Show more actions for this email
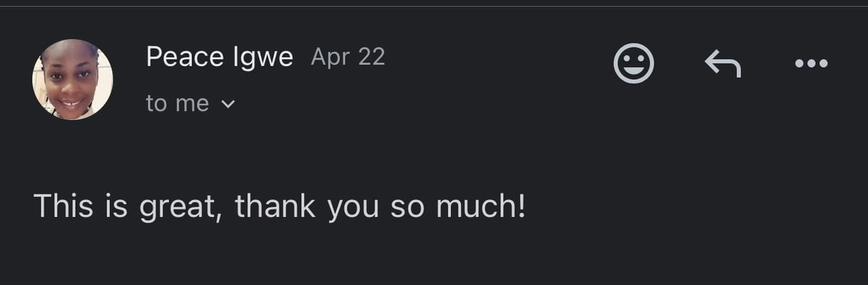The height and width of the screenshot is (285, 868). (x=811, y=64)
